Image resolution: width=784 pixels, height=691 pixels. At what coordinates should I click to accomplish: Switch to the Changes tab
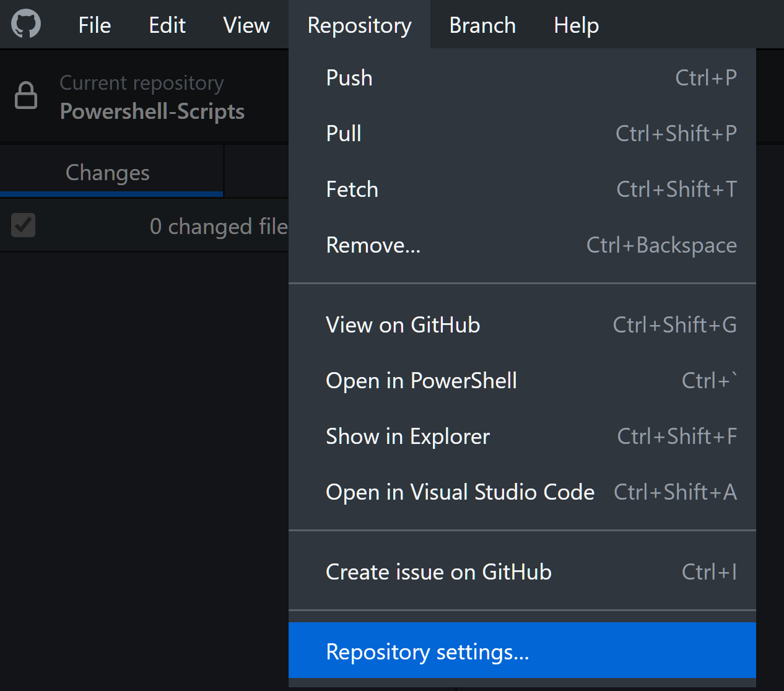tap(111, 172)
